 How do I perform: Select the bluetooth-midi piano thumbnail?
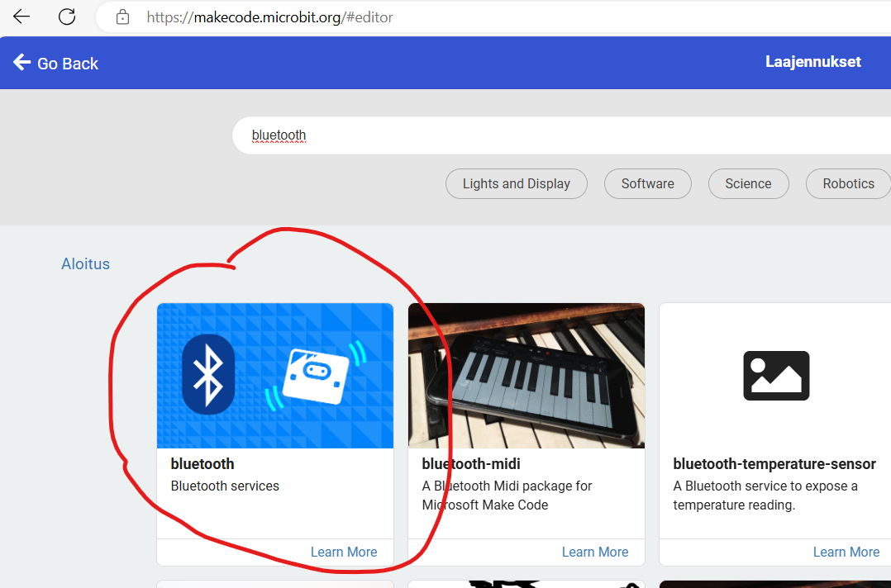[x=526, y=376]
